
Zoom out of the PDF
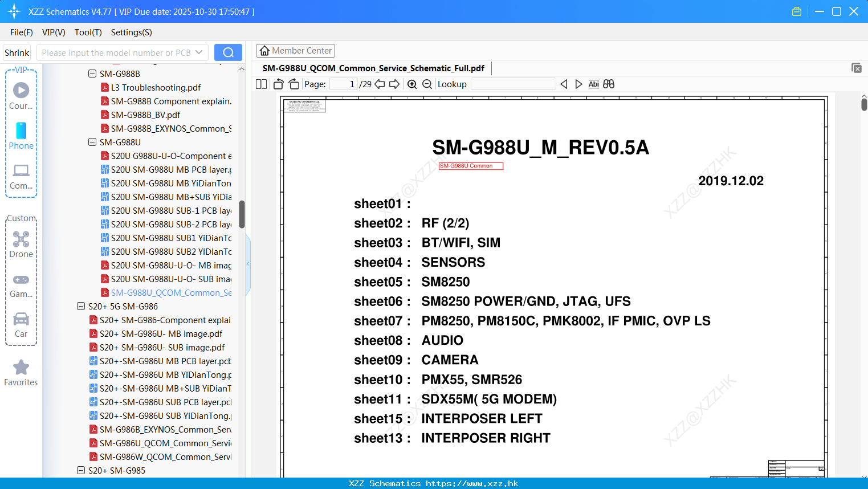point(427,84)
